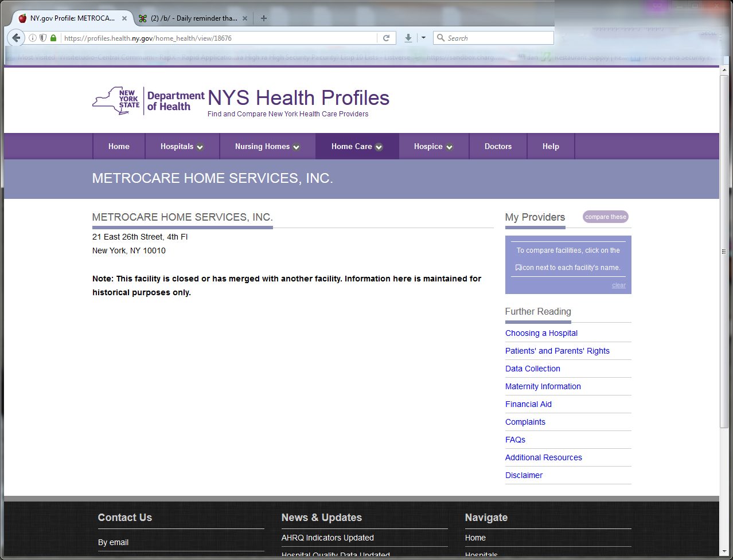Viewport: 733px width, 560px height.
Task: Click the 'New York, NY 10010' text
Action: coord(129,250)
